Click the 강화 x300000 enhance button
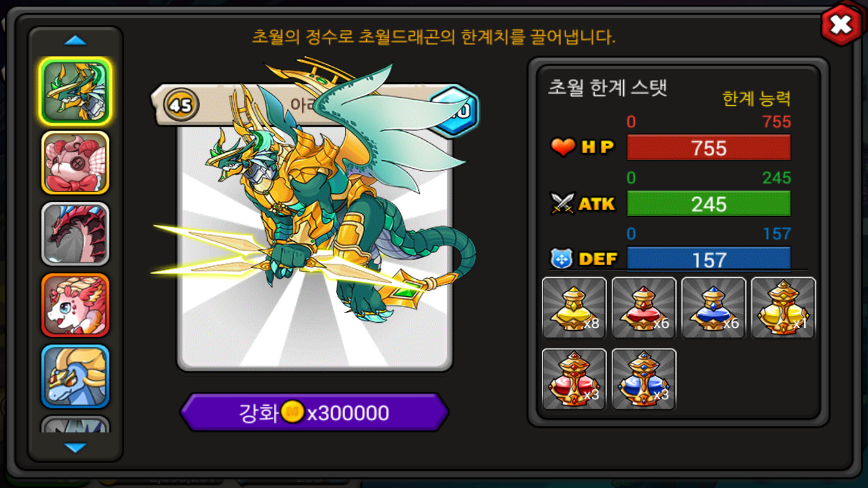 315,412
